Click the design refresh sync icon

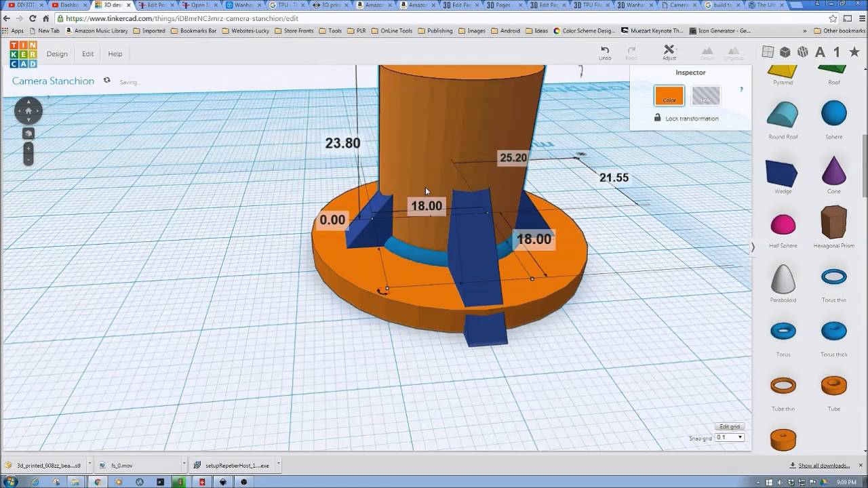click(106, 81)
